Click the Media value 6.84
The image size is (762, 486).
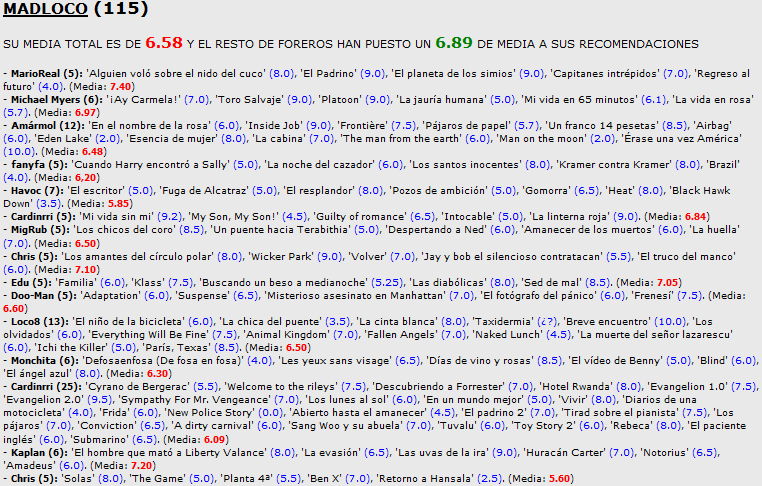[695, 217]
